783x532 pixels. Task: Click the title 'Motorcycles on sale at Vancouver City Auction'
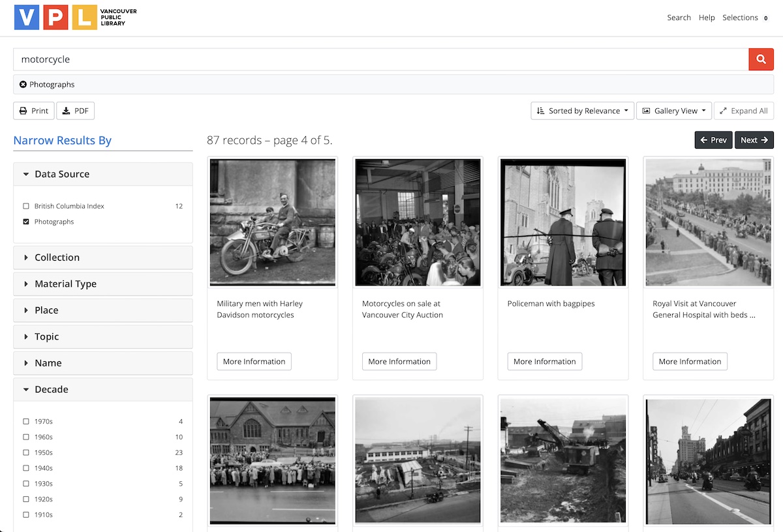coord(403,309)
